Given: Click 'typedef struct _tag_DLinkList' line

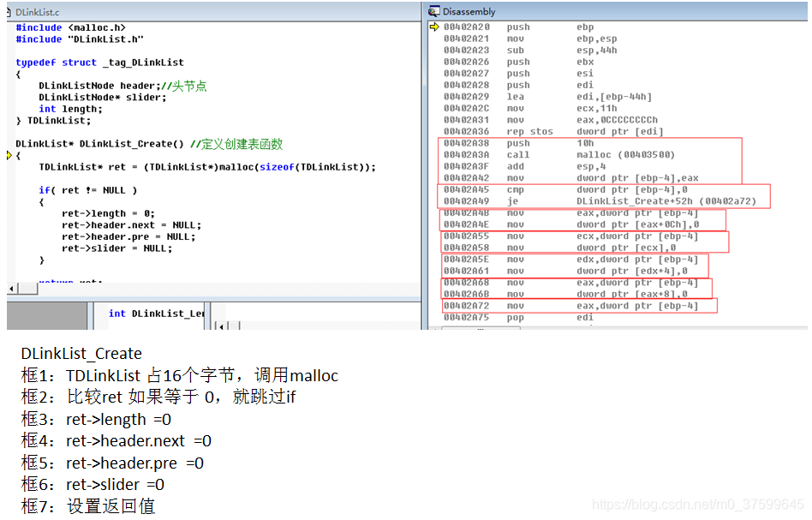Looking at the screenshot, I should pos(99,63).
